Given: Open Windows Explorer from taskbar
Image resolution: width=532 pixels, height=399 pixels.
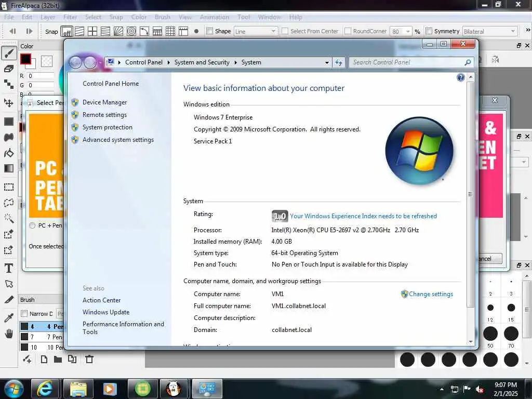Looking at the screenshot, I should (78, 389).
